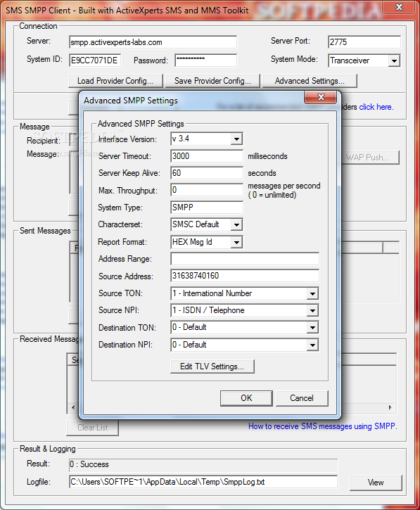Open Advanced Settings in main window
This screenshot has width=420, height=510.
(310, 81)
